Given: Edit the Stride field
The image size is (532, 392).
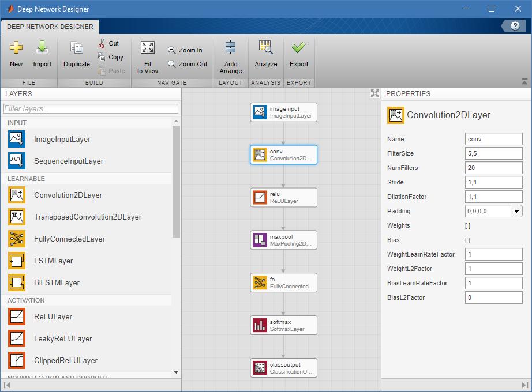Looking at the screenshot, I should click(494, 182).
